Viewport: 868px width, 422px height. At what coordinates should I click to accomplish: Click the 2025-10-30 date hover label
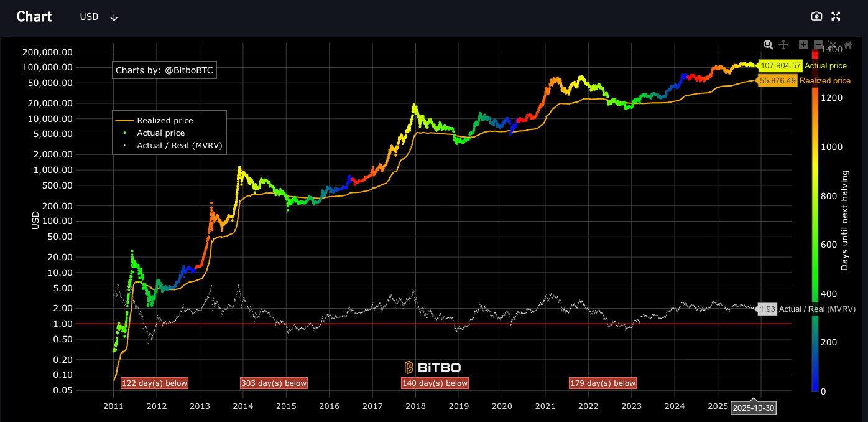(x=754, y=408)
